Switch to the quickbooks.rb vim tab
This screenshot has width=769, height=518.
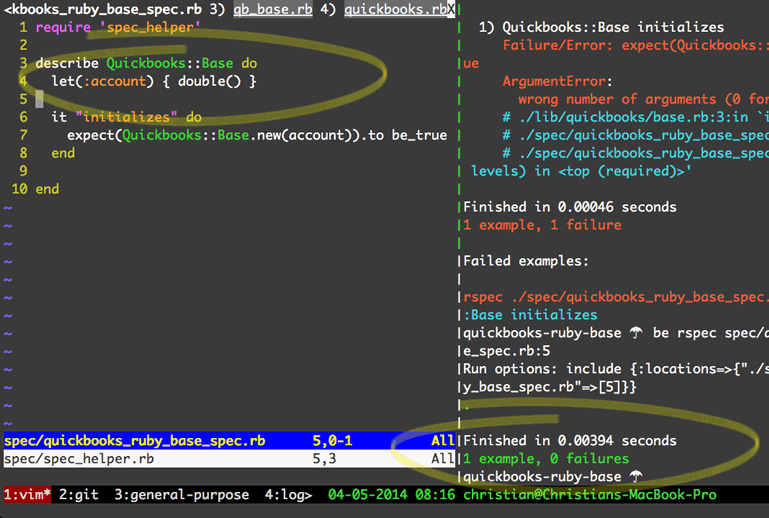coord(395,9)
